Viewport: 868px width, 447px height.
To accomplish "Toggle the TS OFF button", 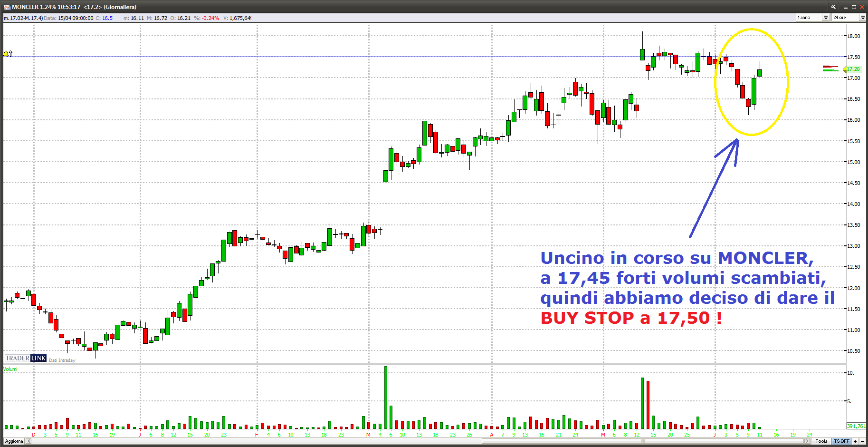I will coord(841,441).
